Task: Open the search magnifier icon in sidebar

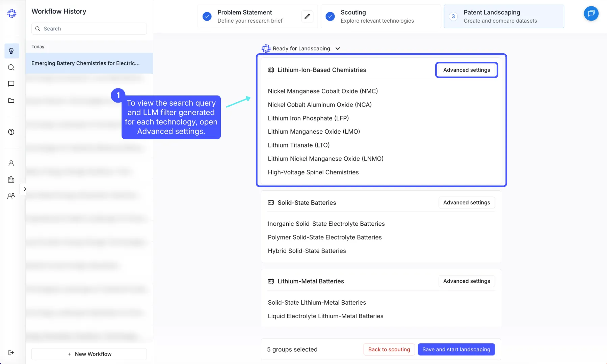Action: point(11,67)
